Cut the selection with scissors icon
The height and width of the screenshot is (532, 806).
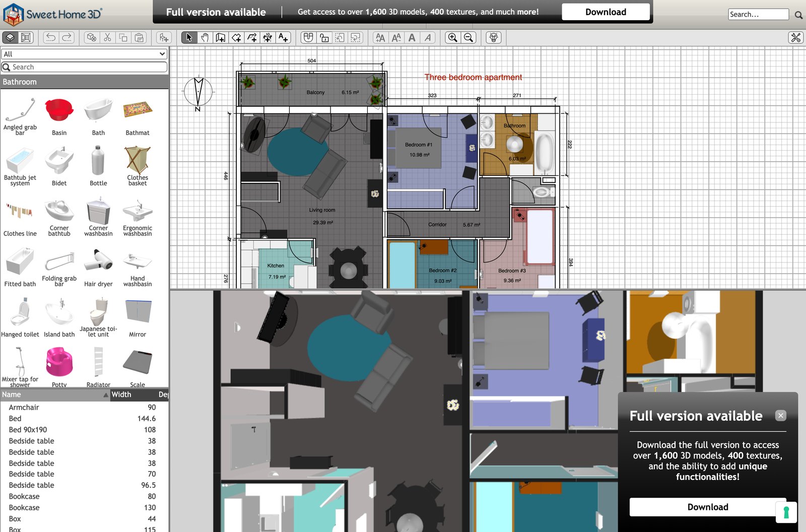click(x=107, y=37)
